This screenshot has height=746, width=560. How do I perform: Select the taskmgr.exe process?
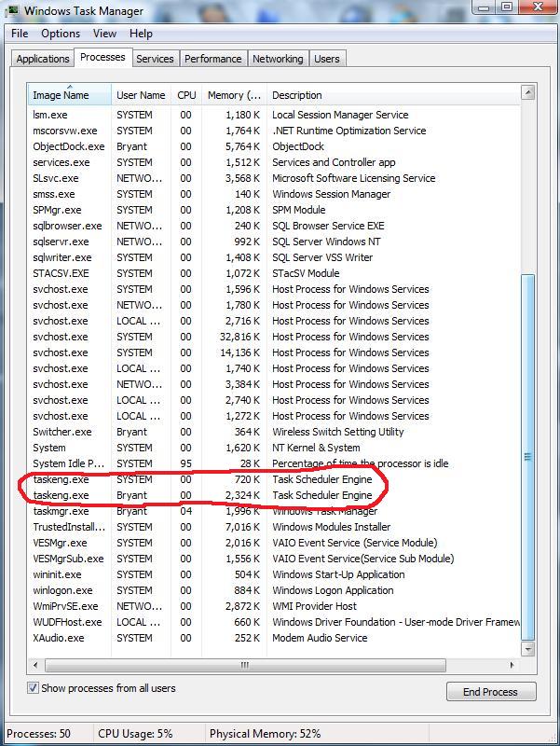274,511
